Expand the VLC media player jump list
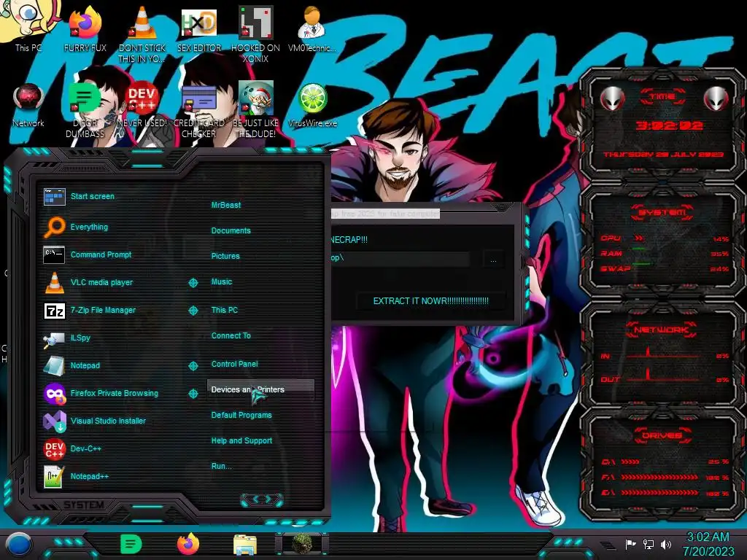Image resolution: width=747 pixels, height=560 pixels. coord(193,282)
